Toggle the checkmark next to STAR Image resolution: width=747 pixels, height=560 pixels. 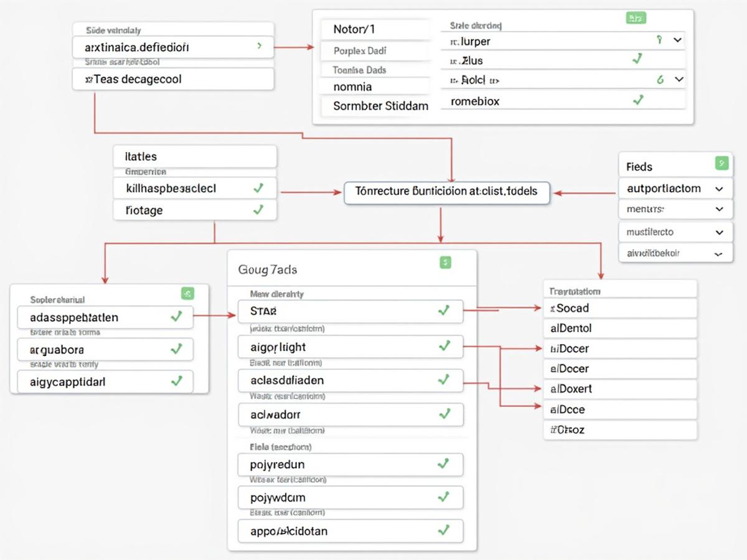coord(444,311)
